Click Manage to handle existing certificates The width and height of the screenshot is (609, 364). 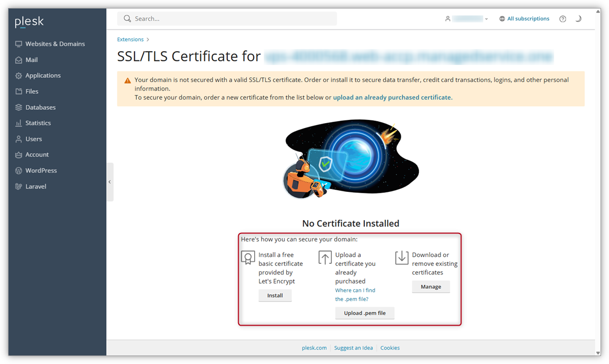tap(431, 287)
